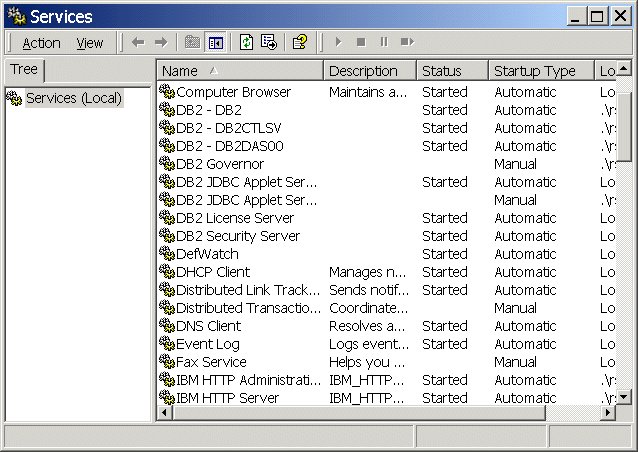638x452 pixels.
Task: Click the vertical scrollbar down arrow
Action: (624, 396)
